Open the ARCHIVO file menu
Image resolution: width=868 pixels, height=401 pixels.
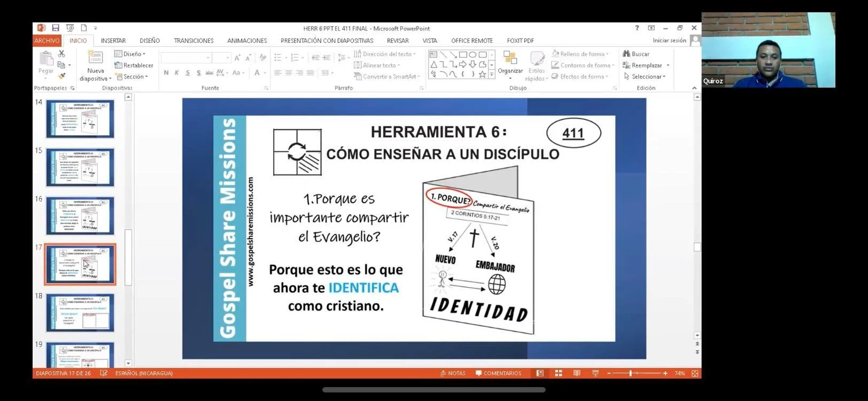pyautogui.click(x=47, y=41)
